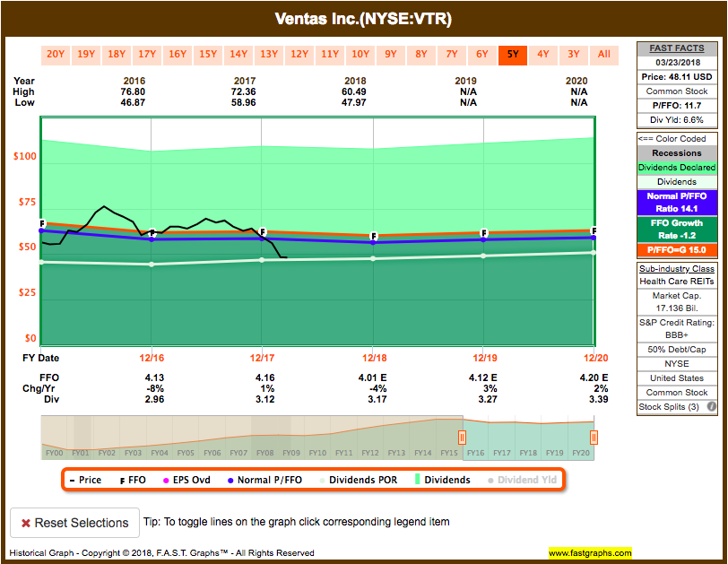Click the Reset Selections button
This screenshot has height=564, width=728.
[x=74, y=523]
